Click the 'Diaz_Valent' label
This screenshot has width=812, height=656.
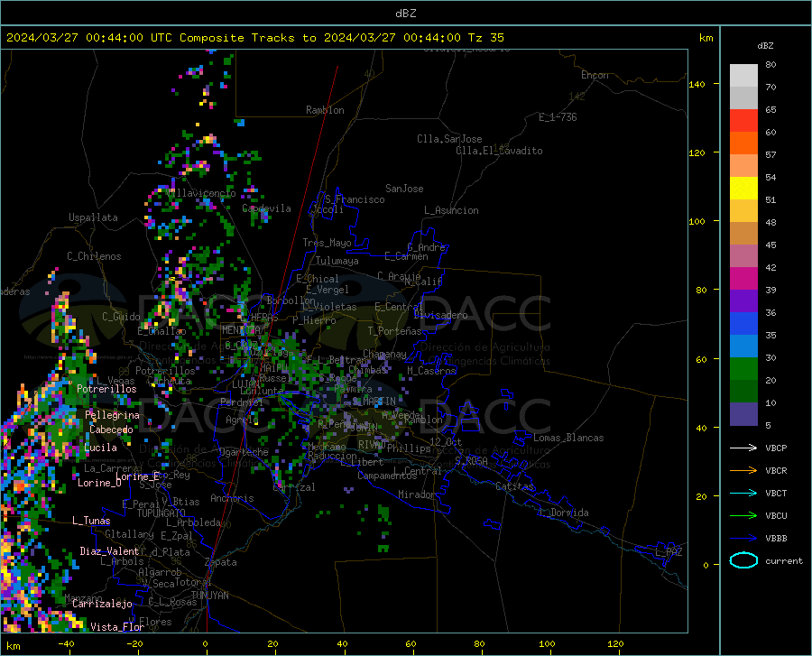[109, 551]
